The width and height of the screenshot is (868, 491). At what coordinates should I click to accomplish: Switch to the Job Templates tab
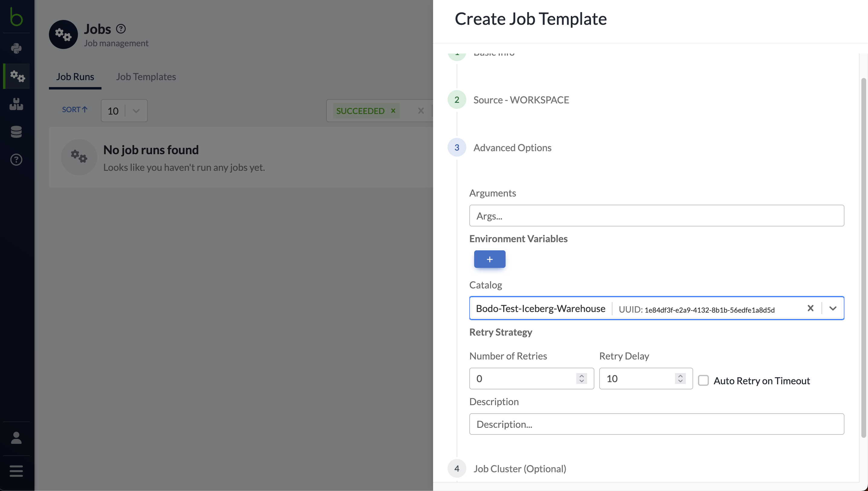point(146,76)
